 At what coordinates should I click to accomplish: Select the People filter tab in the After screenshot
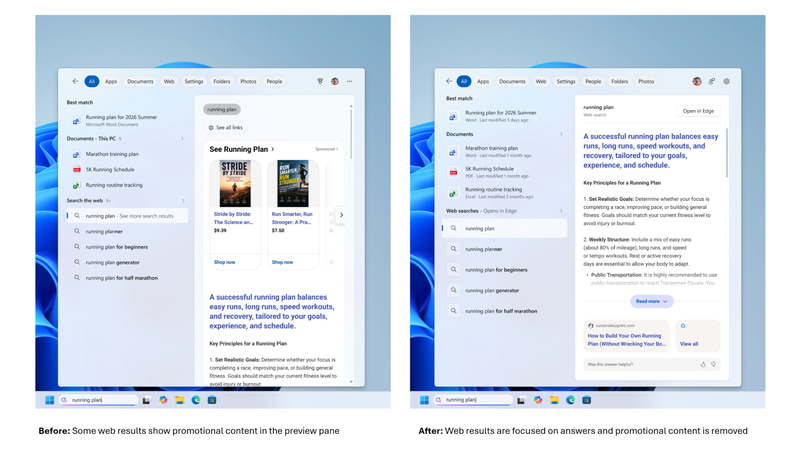coord(593,81)
